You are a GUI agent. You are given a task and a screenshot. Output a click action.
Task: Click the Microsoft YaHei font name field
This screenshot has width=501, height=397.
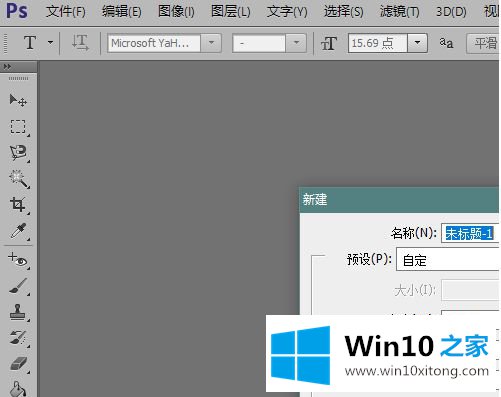click(154, 43)
